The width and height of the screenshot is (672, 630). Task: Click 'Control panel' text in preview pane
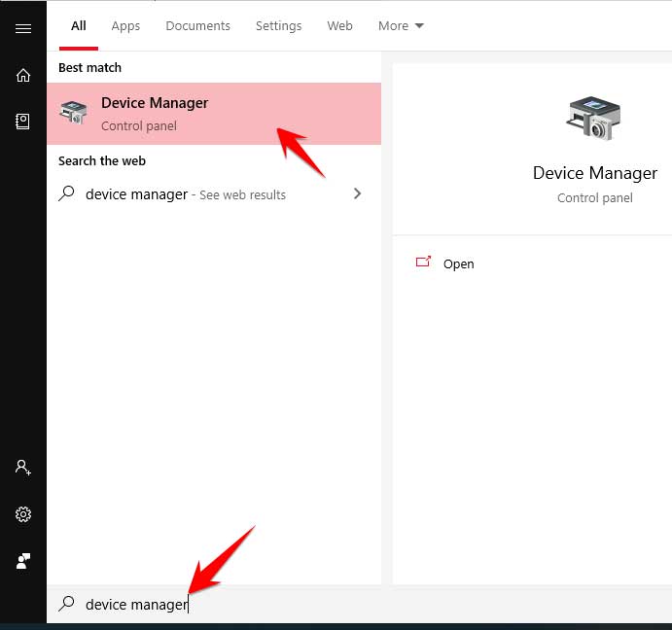click(x=595, y=198)
